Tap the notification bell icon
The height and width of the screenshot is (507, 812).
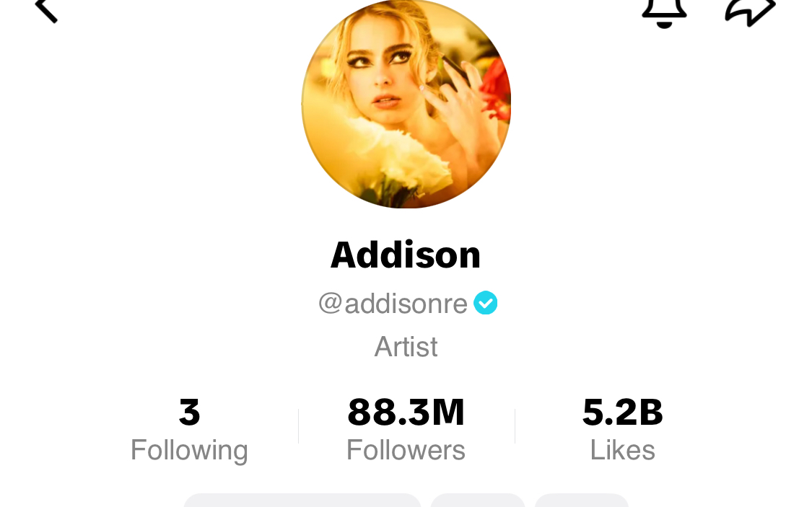point(665,13)
